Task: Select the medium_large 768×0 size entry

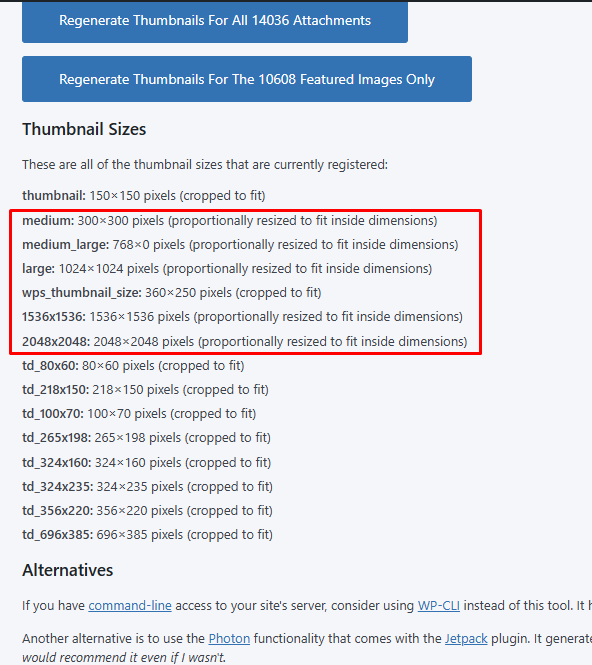Action: (240, 245)
